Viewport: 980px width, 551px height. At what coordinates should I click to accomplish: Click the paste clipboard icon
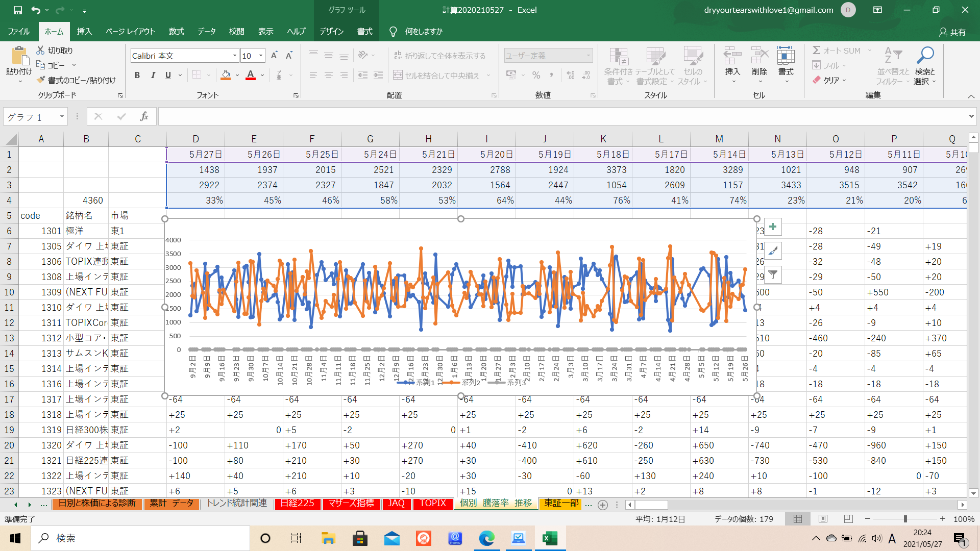point(19,56)
